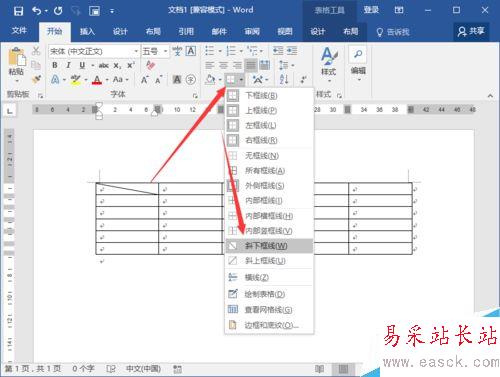Click the Increase Indent icon
The width and height of the screenshot is (500, 377).
pyautogui.click(x=292, y=51)
